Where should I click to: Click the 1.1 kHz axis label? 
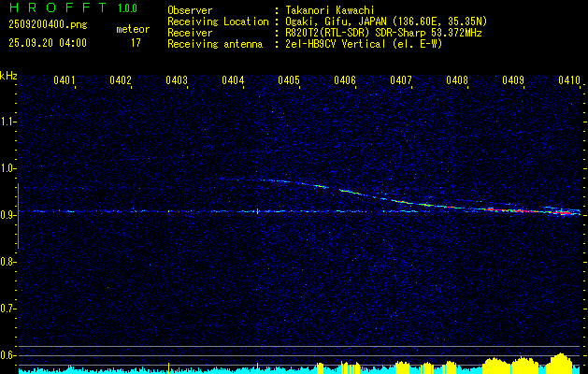7,122
